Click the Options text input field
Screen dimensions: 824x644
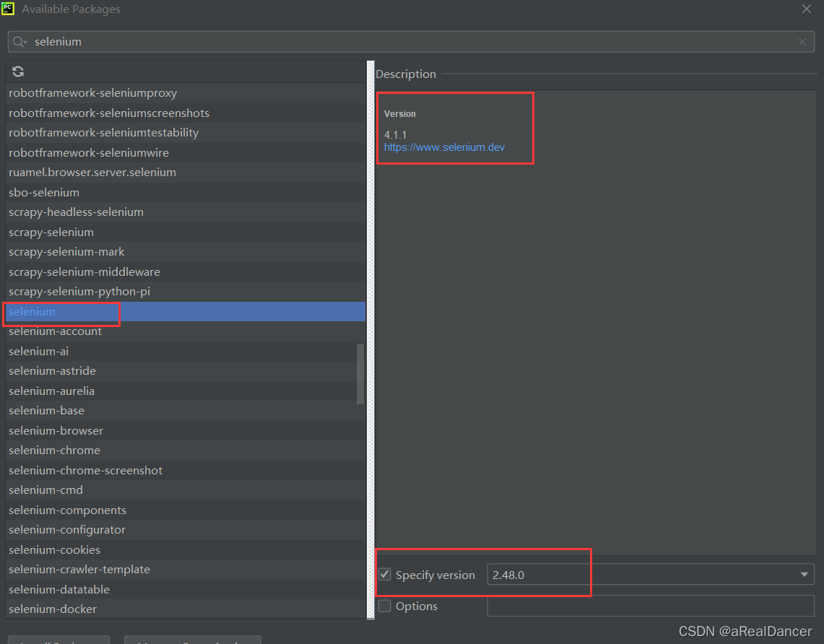pos(651,606)
